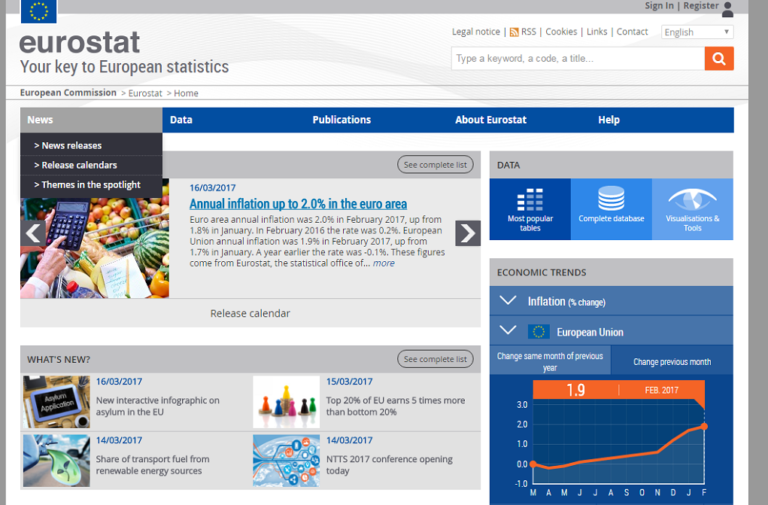The width and height of the screenshot is (768, 505).
Task: Click the EU flag logo icon
Action: [39, 11]
